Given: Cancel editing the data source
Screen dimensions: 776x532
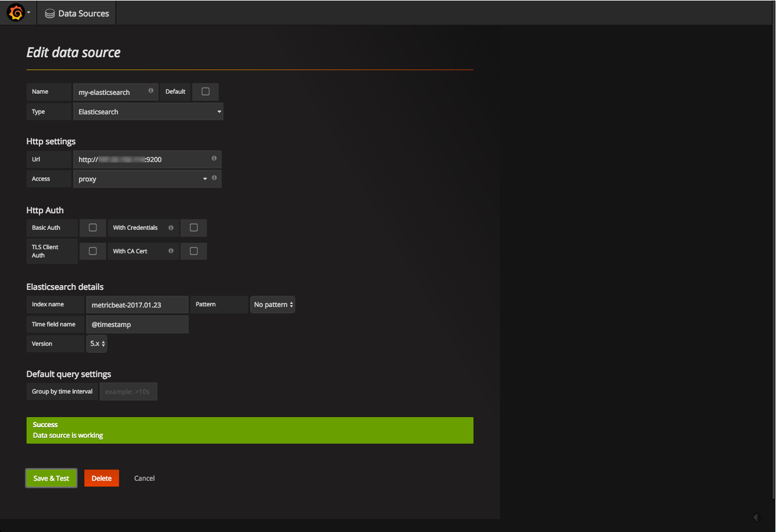Looking at the screenshot, I should [144, 478].
